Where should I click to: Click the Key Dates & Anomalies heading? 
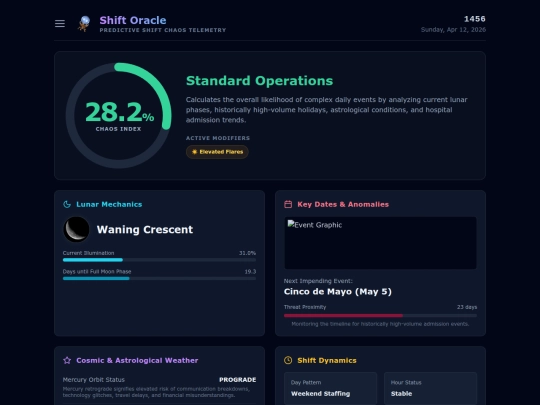pos(343,204)
